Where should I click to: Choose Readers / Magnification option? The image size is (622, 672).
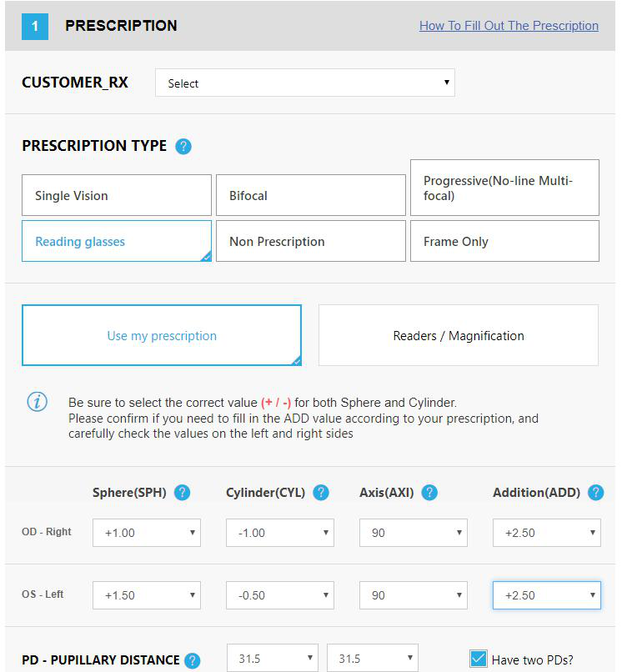pyautogui.click(x=459, y=335)
